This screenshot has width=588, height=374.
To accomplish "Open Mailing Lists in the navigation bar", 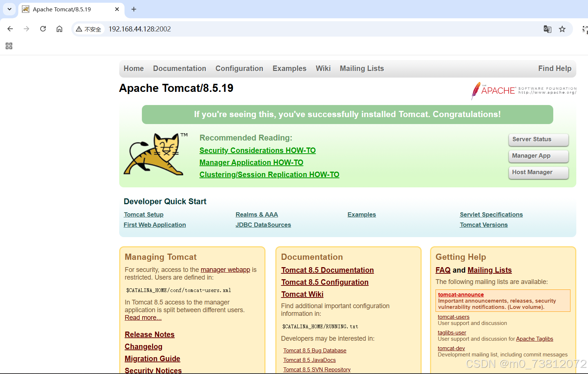I will point(362,68).
